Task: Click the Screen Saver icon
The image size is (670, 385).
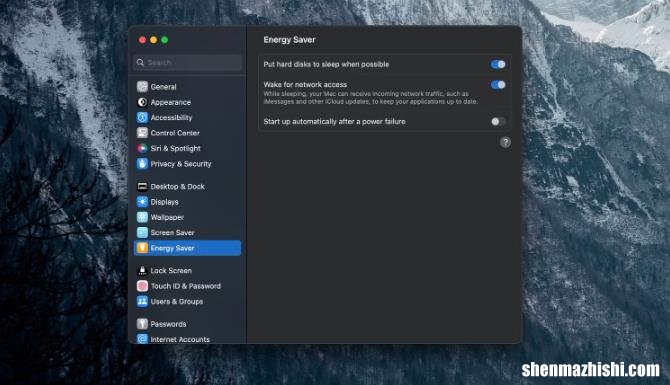Action: pyautogui.click(x=142, y=232)
